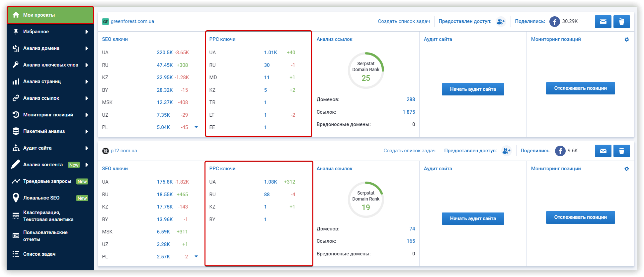Expand the Аудит сайта sidebar submenu arrow
The height and width of the screenshot is (277, 644).
click(87, 148)
